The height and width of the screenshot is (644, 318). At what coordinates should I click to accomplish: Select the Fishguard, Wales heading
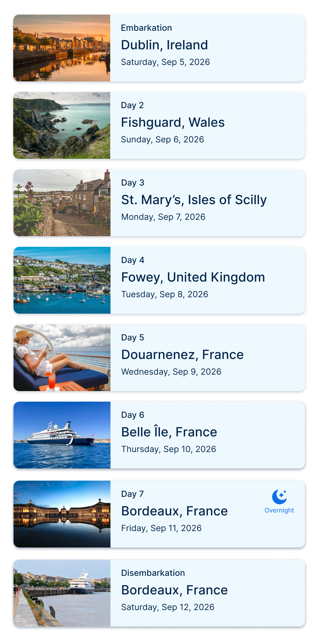click(173, 122)
